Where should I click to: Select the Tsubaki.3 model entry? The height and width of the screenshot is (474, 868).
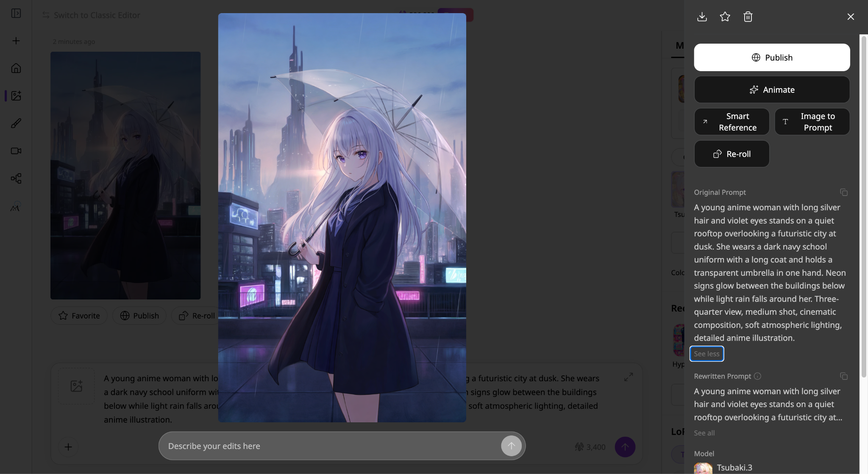click(x=723, y=468)
